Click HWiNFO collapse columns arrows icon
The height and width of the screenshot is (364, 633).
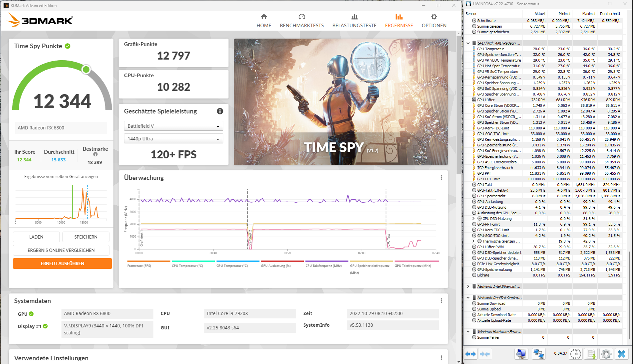tap(485, 354)
